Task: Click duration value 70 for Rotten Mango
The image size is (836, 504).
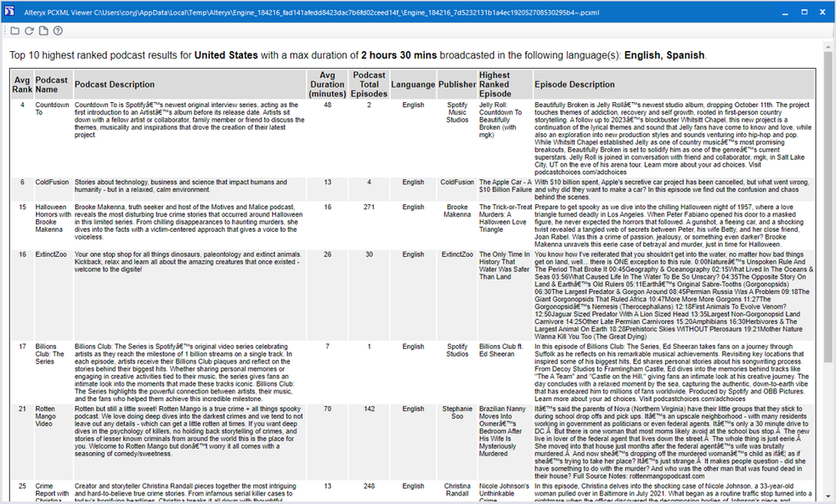Action: click(328, 409)
